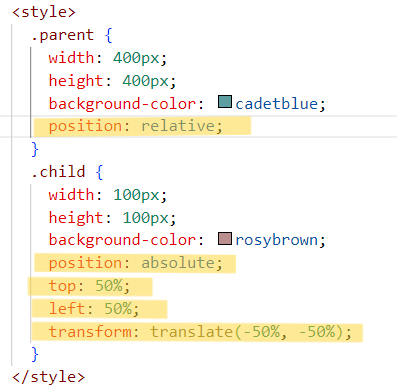
Task: Click the cadetblue color name
Action: coord(277,104)
